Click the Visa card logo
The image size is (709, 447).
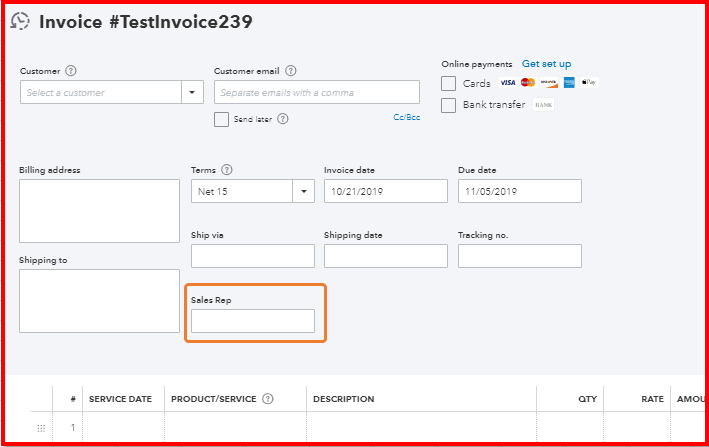click(507, 83)
